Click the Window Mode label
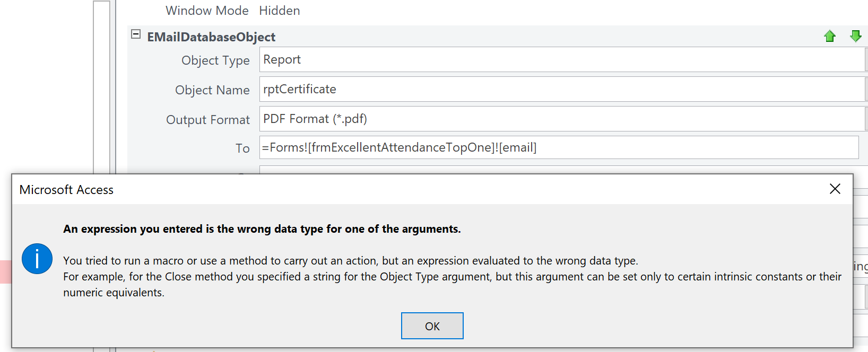The height and width of the screenshot is (352, 868). pos(207,11)
